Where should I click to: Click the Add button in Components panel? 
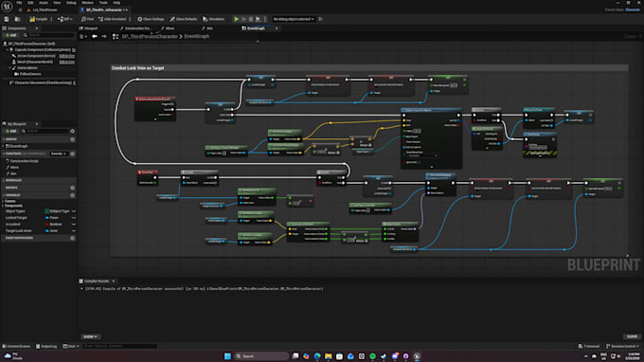coord(10,35)
